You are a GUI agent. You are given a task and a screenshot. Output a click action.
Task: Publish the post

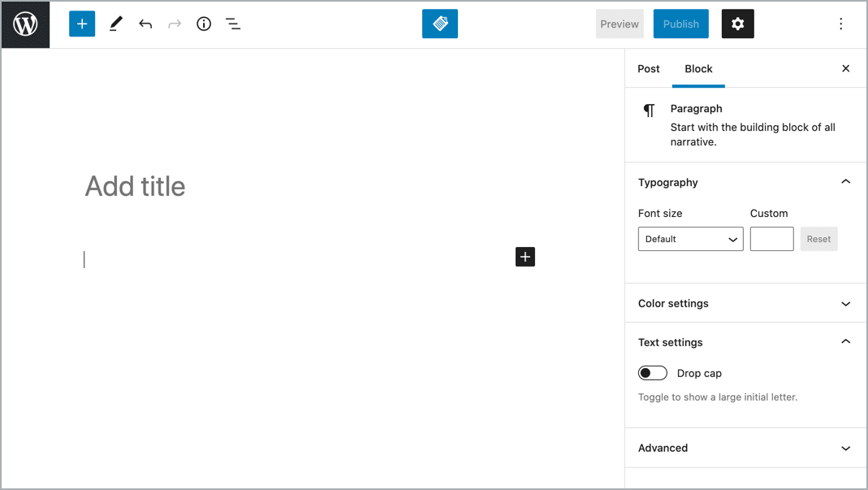680,24
